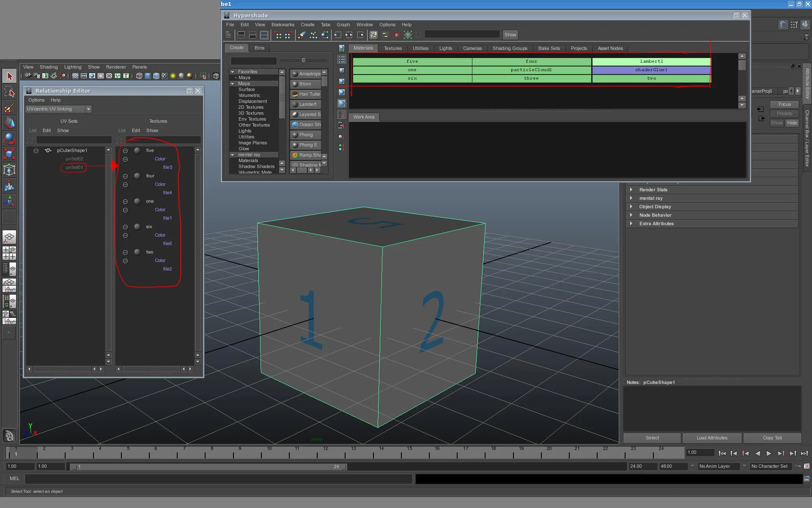The width and height of the screenshot is (812, 508).
Task: Collapse the mental ray category in Hypershade
Action: click(x=232, y=155)
